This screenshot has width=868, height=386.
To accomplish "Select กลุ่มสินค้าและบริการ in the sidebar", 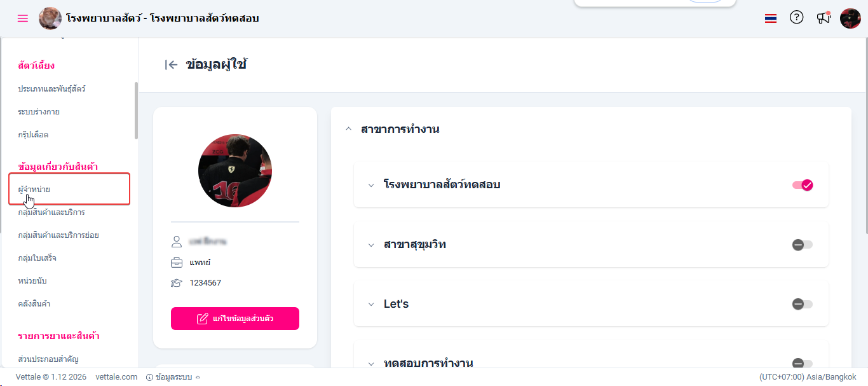I will tap(51, 212).
